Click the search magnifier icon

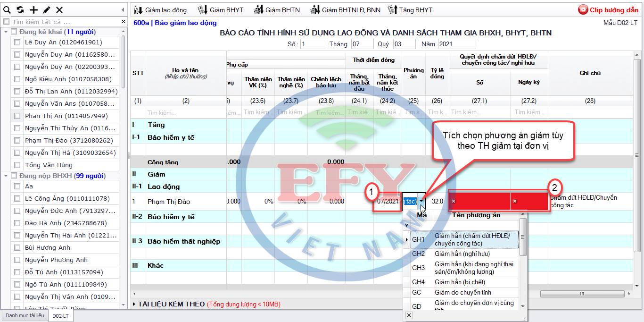(7, 10)
